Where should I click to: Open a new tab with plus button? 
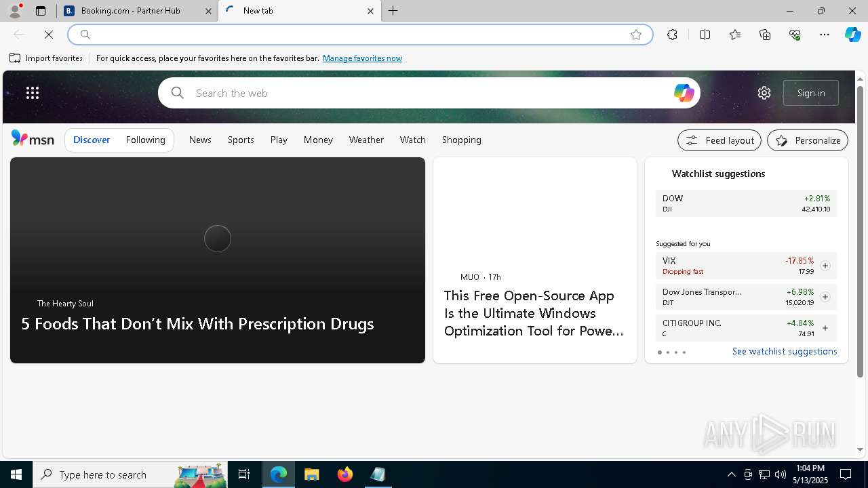coord(393,11)
